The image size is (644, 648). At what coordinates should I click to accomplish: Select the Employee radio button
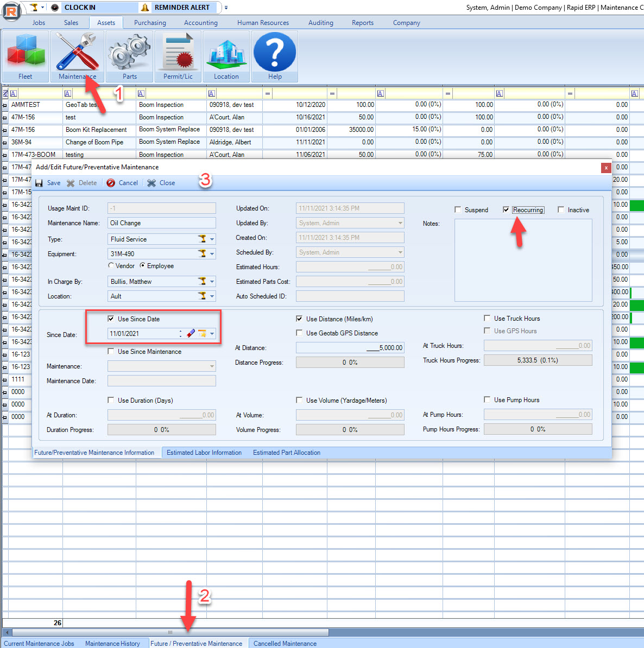[x=142, y=265]
